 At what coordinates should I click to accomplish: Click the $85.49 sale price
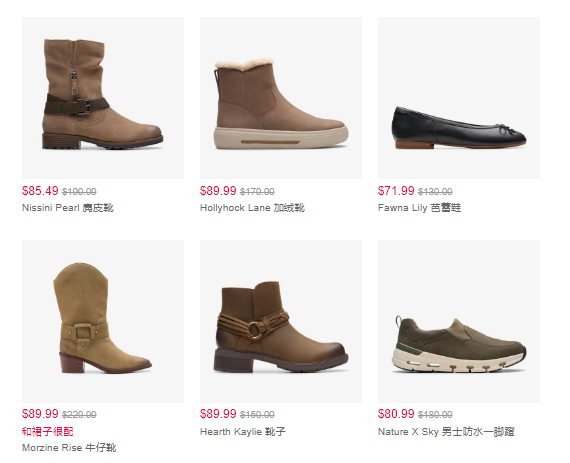(40, 191)
